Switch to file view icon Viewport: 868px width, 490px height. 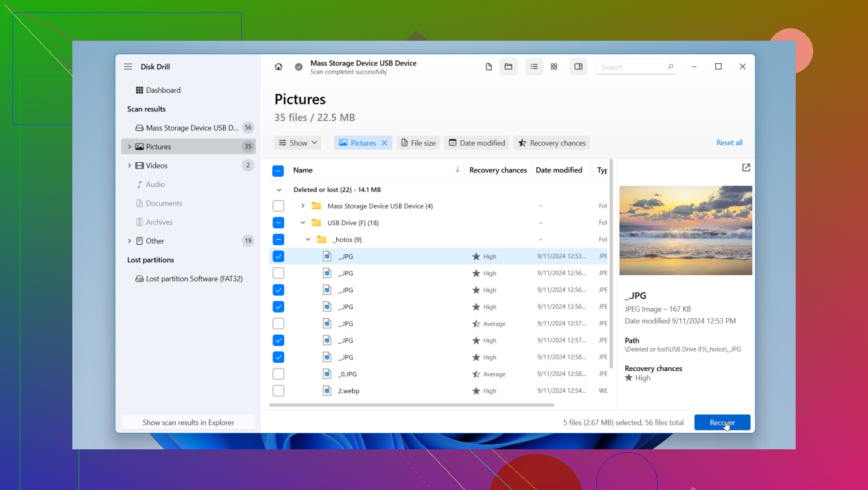tap(489, 67)
